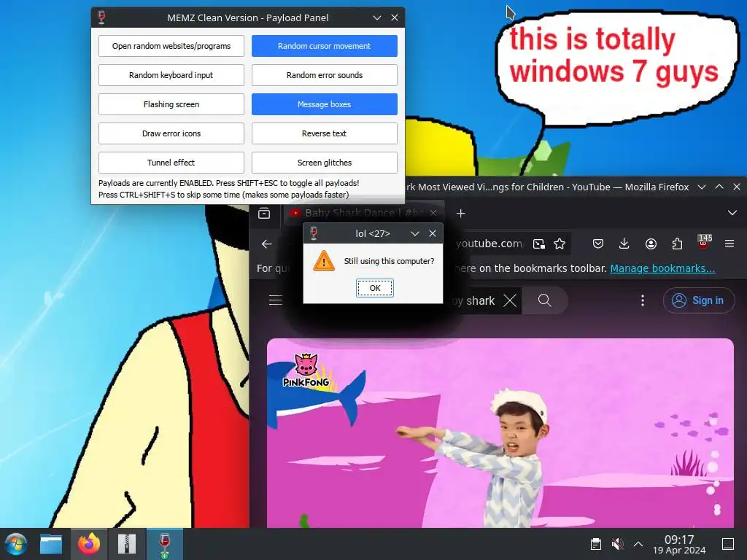Click uBlock extension icon showing 145

click(x=704, y=242)
